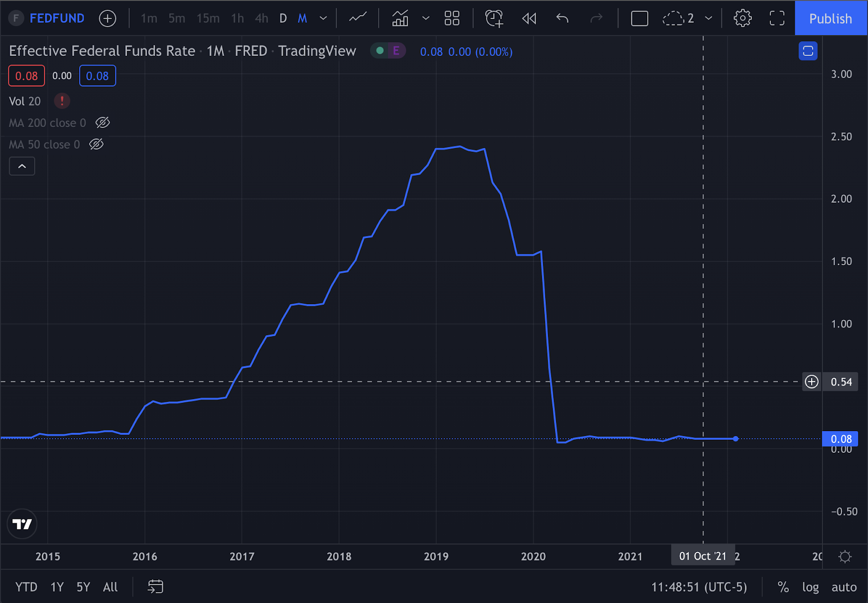This screenshot has height=603, width=868.
Task: Click the Publish button
Action: coord(831,18)
